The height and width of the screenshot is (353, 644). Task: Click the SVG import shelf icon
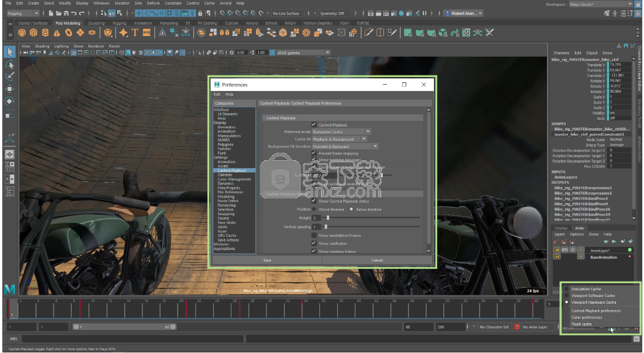[x=146, y=33]
